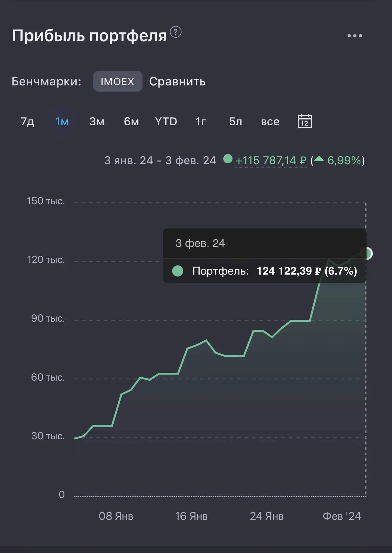The height and width of the screenshot is (553, 392).
Task: Click the 24 Янв date axis label
Action: click(267, 516)
